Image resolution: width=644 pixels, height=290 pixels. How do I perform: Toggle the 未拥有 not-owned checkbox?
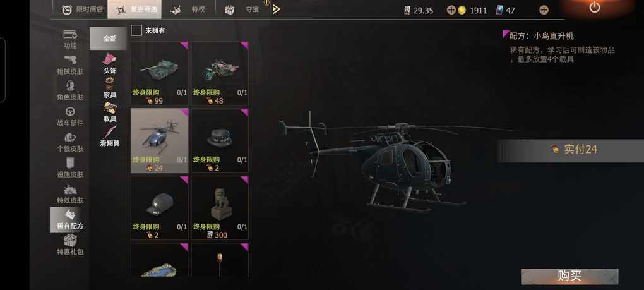coord(137,30)
